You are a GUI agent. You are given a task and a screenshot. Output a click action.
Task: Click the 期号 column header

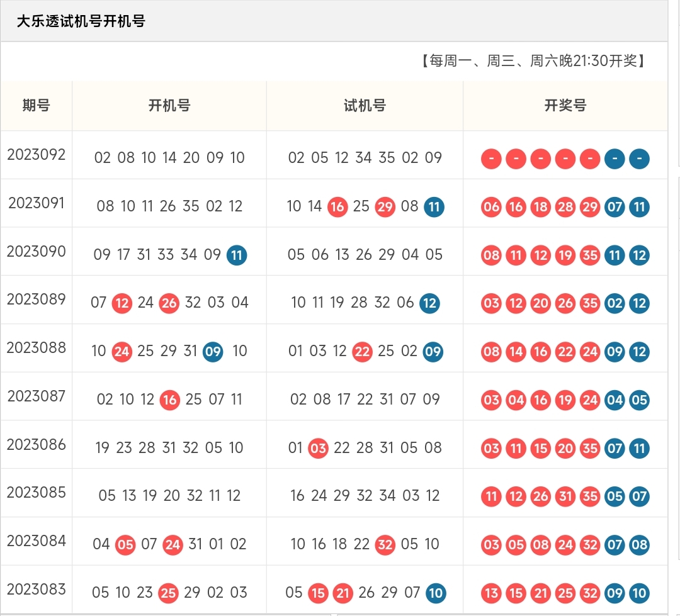coord(37,105)
